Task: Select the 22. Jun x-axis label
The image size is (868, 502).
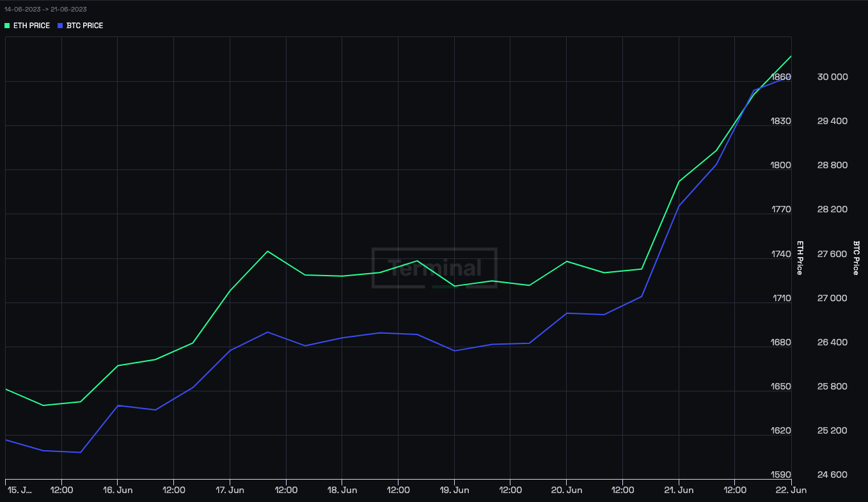Action: [x=792, y=490]
